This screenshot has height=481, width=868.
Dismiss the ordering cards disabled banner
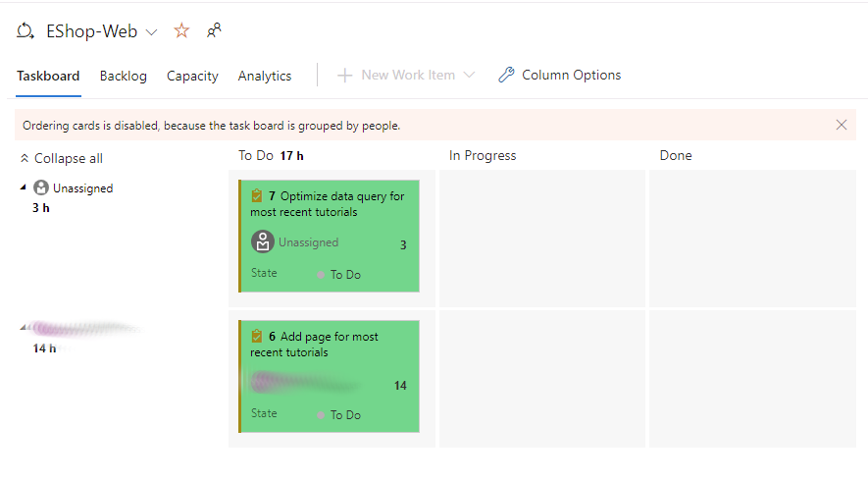(842, 125)
